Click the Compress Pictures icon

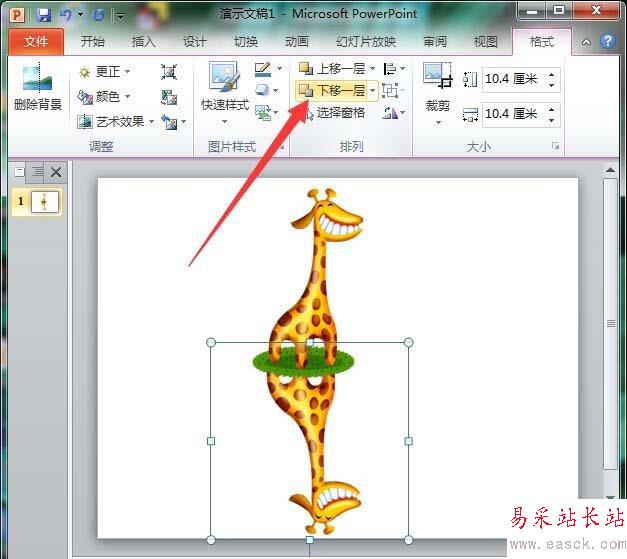coord(169,72)
